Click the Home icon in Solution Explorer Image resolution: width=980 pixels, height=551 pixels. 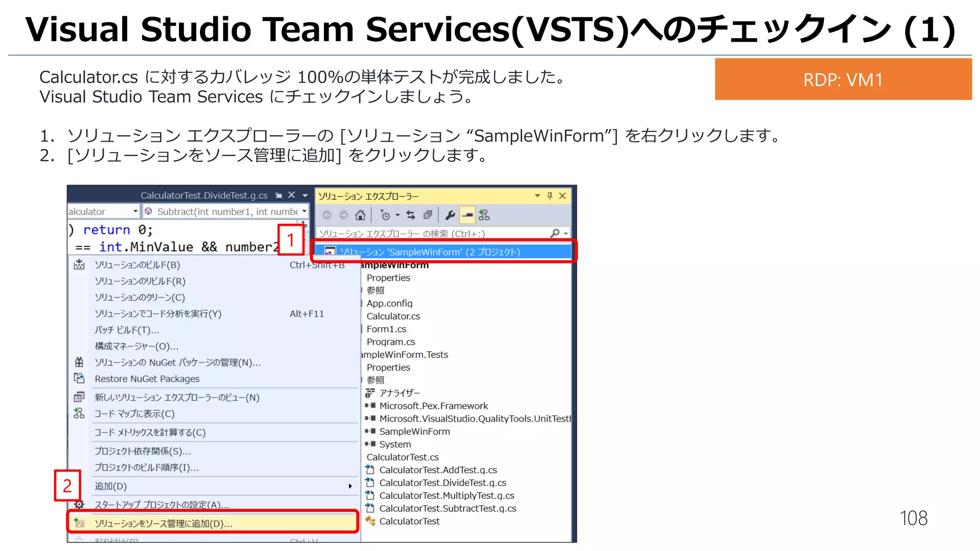click(x=360, y=215)
